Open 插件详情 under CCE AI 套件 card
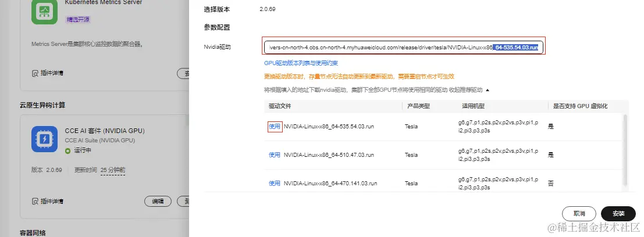Image resolution: width=644 pixels, height=237 pixels. tap(52, 202)
